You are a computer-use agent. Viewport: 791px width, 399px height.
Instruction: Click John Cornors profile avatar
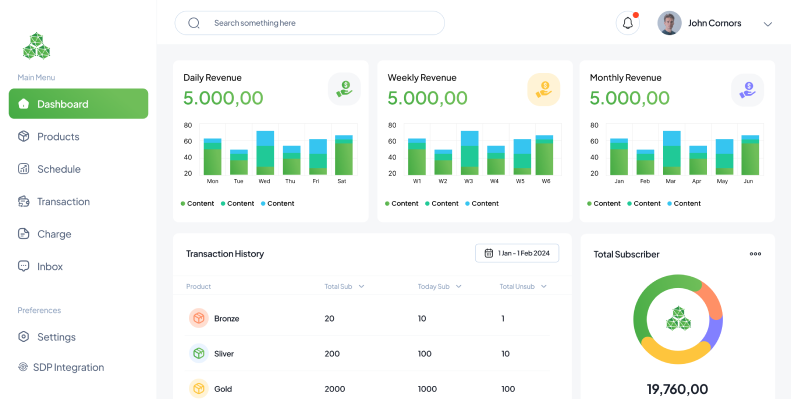[669, 23]
